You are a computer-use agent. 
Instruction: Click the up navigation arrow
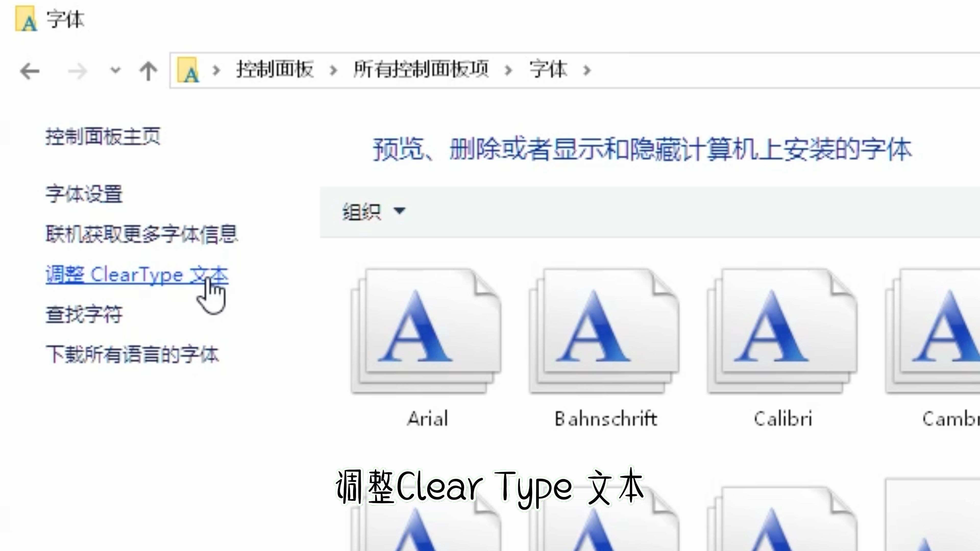click(148, 70)
